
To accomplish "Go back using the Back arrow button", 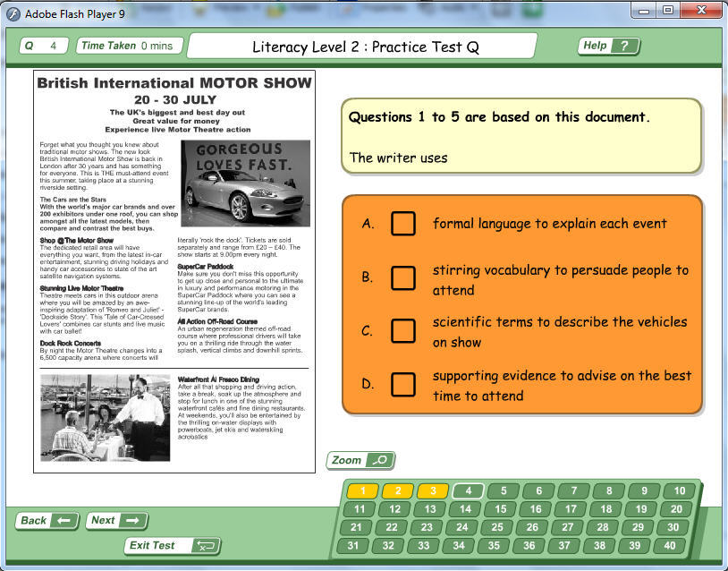I will [x=47, y=520].
